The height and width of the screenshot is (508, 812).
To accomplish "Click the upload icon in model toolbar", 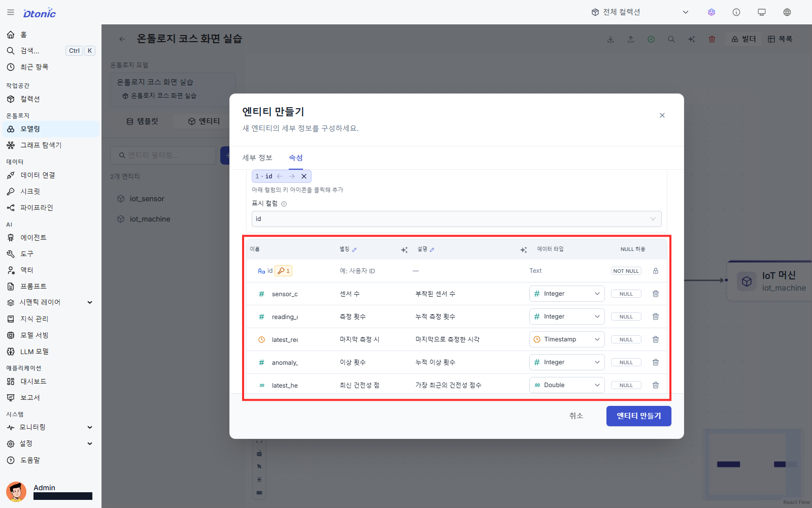I will tap(631, 39).
